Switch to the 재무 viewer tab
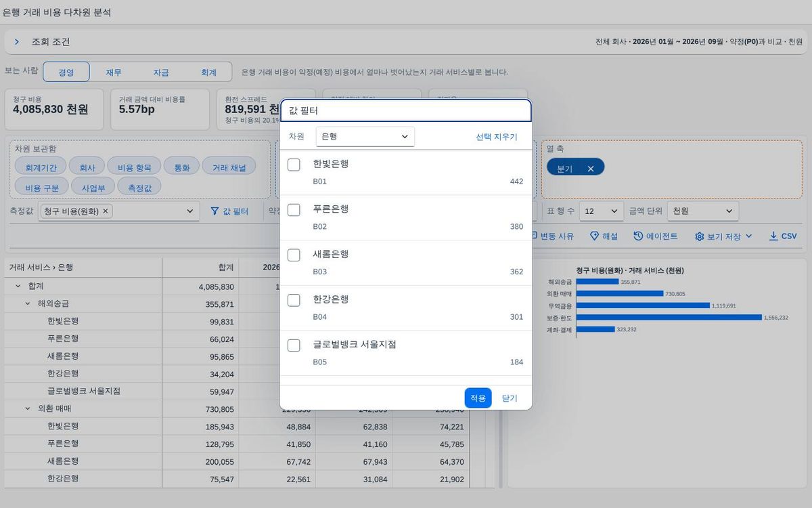 coord(114,72)
